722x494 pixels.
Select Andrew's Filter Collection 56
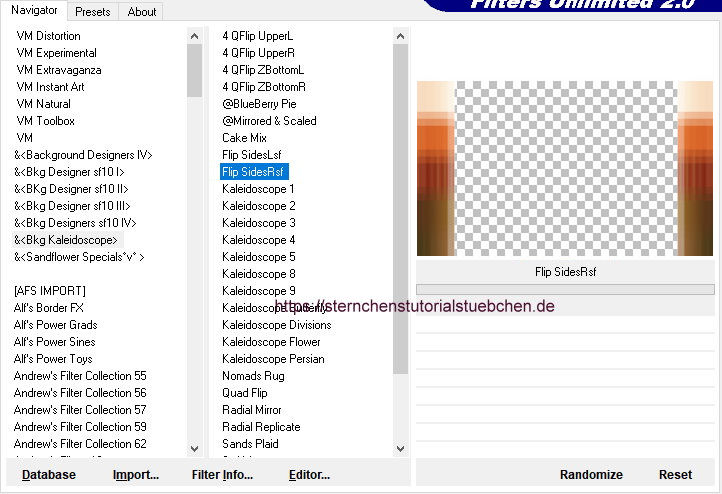80,393
